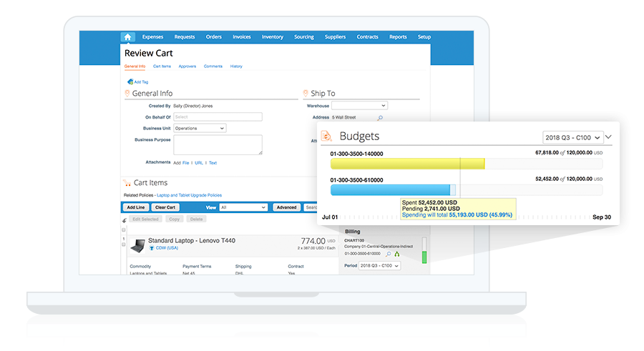Click the address search magnifier icon

click(380, 118)
